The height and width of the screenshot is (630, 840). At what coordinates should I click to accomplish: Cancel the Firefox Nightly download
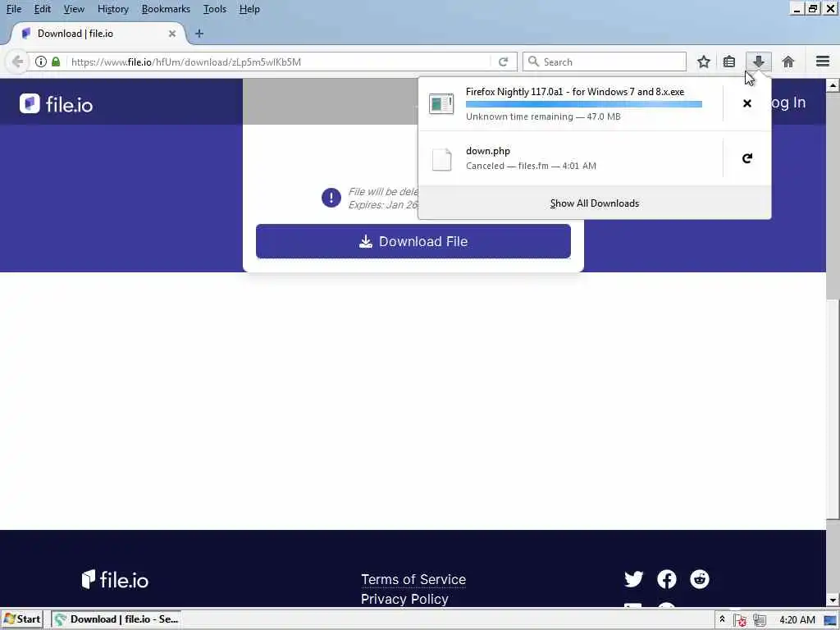[747, 103]
